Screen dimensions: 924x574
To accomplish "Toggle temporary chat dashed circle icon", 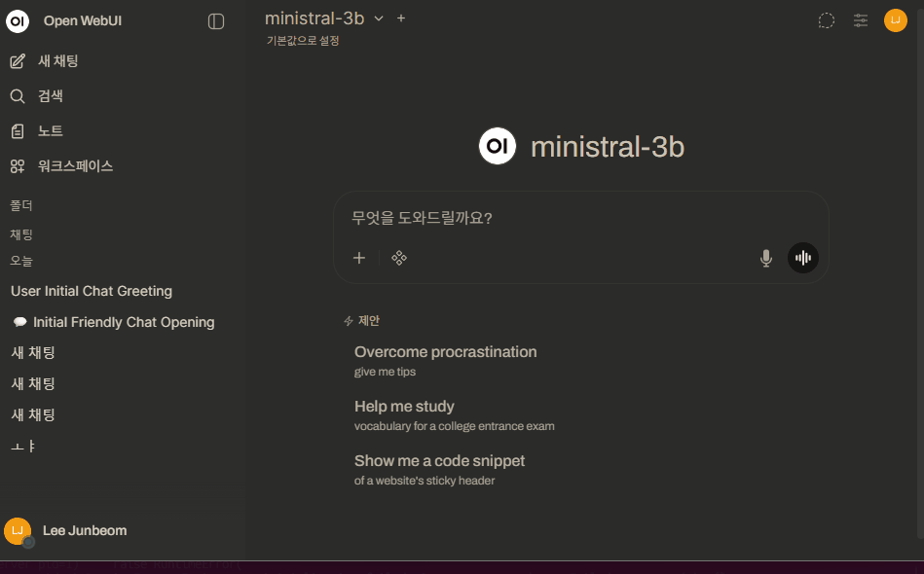I will tap(826, 20).
